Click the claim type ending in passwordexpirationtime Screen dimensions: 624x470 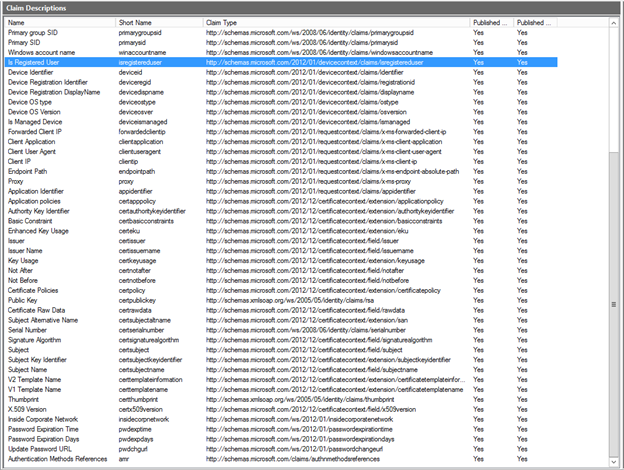point(299,429)
